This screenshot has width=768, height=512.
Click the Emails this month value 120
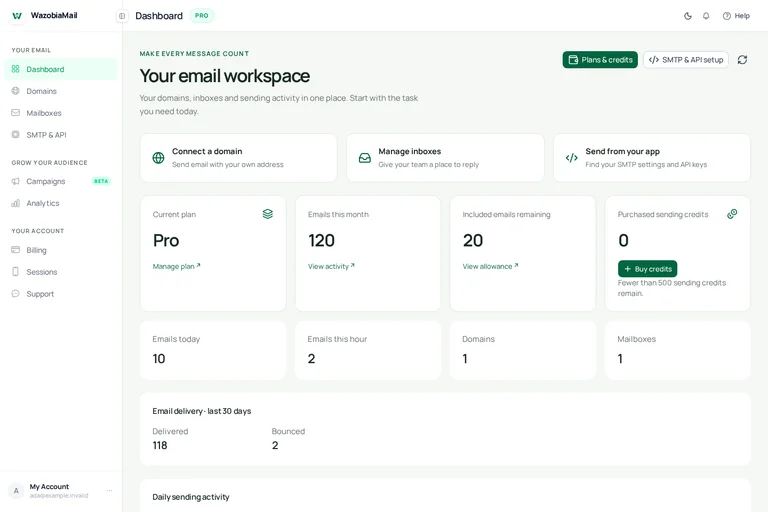pos(321,241)
